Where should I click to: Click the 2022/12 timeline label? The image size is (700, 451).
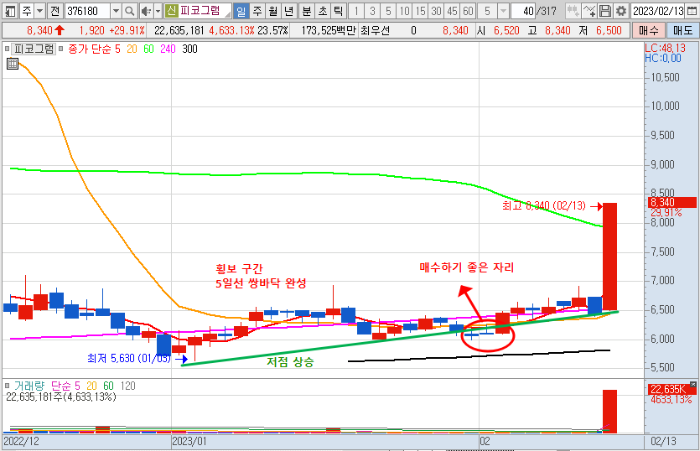pos(21,442)
